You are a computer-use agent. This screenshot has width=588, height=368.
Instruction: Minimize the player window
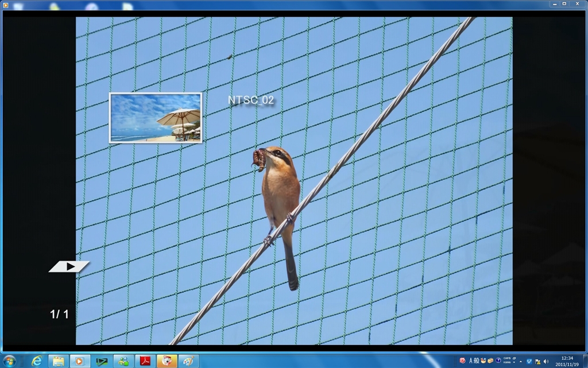(555, 4)
